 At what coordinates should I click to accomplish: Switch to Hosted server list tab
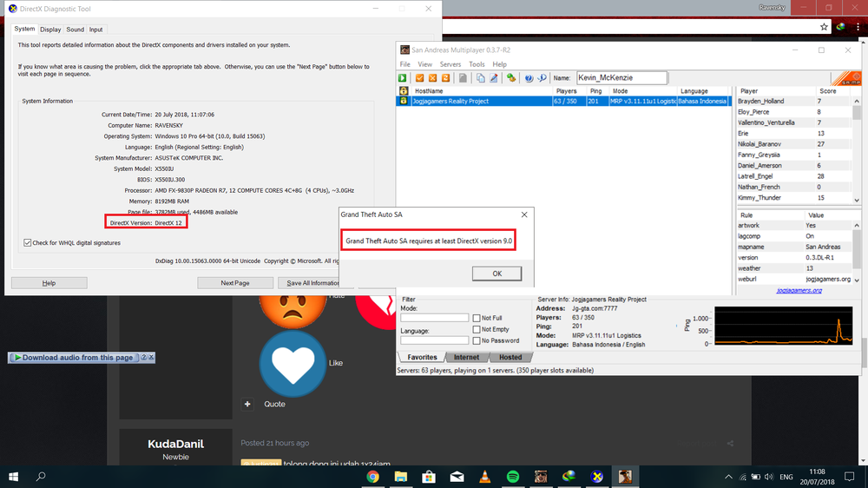(510, 357)
